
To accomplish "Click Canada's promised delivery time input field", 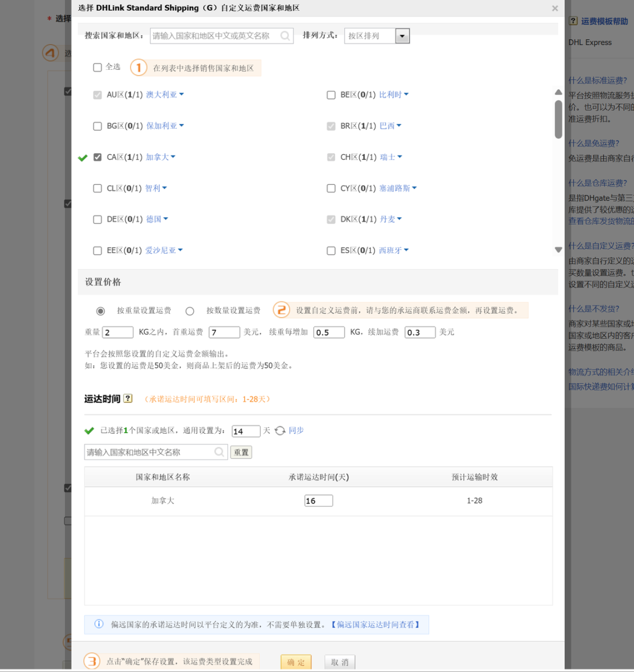I will tap(318, 500).
